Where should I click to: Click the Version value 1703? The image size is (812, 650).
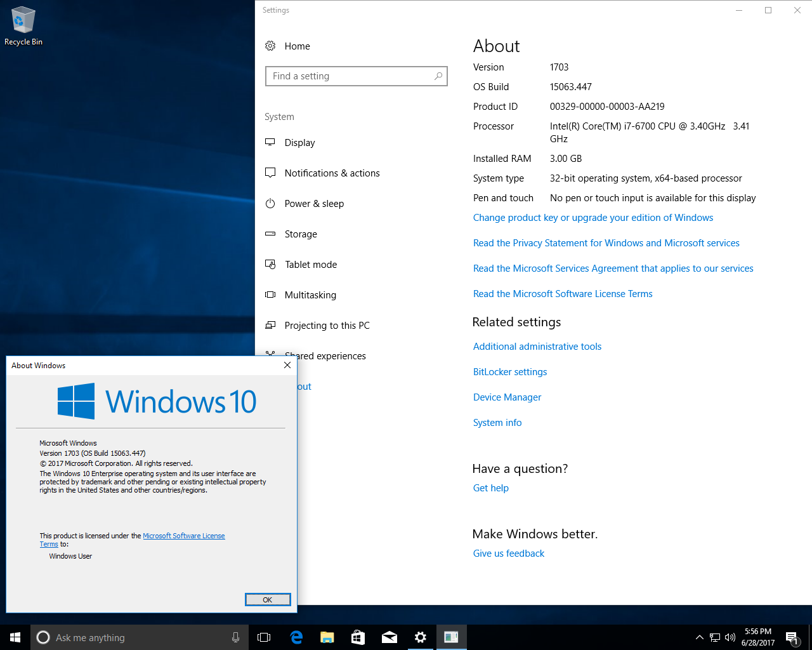pyautogui.click(x=559, y=67)
